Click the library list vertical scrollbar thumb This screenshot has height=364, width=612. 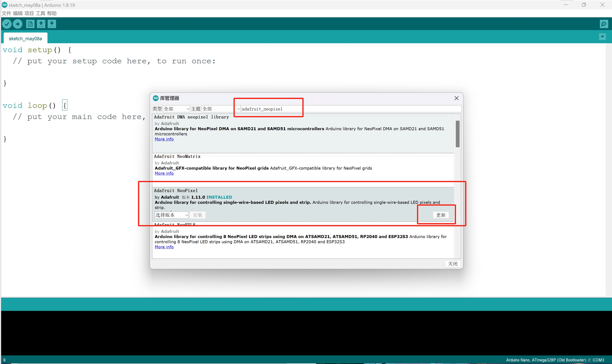(457, 134)
